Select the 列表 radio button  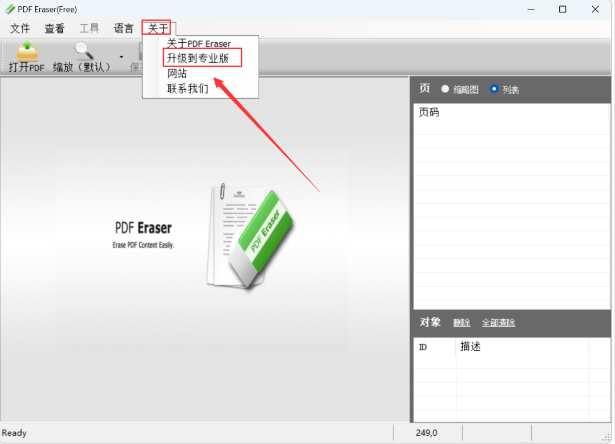click(494, 89)
